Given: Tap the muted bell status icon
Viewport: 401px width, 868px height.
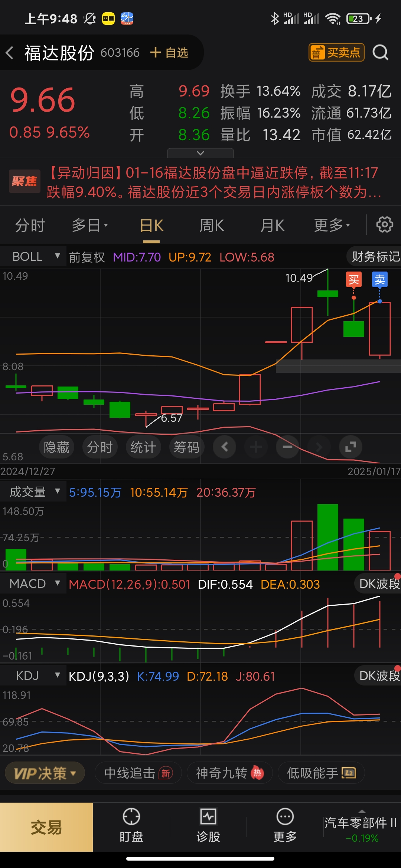Looking at the screenshot, I should pos(89,19).
